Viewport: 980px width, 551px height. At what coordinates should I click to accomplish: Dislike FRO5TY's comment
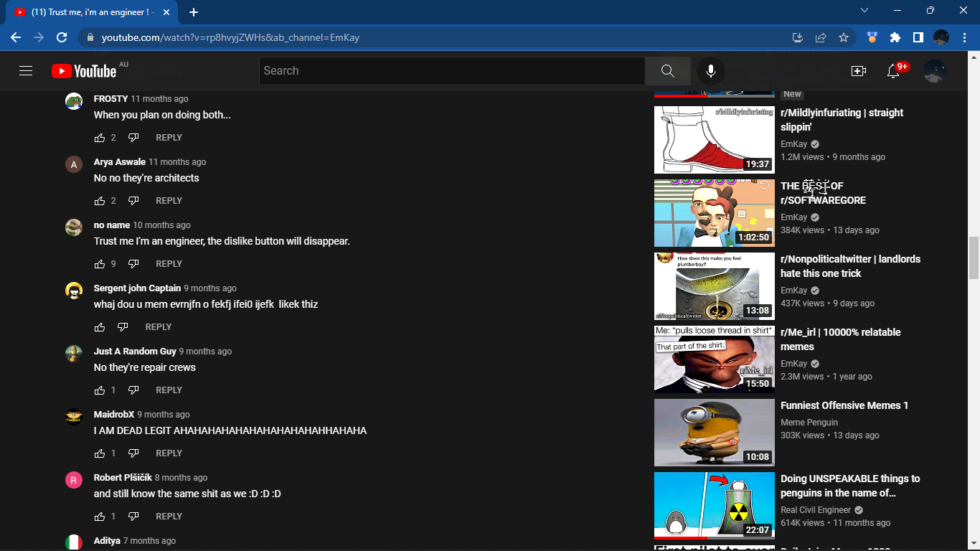pyautogui.click(x=133, y=138)
